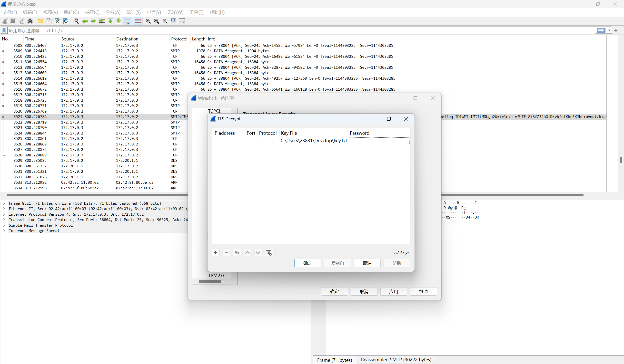Screen dimensions: 624x364
Task: Click the preferences list horizontal scrollbar
Action: pyautogui.click(x=209, y=282)
